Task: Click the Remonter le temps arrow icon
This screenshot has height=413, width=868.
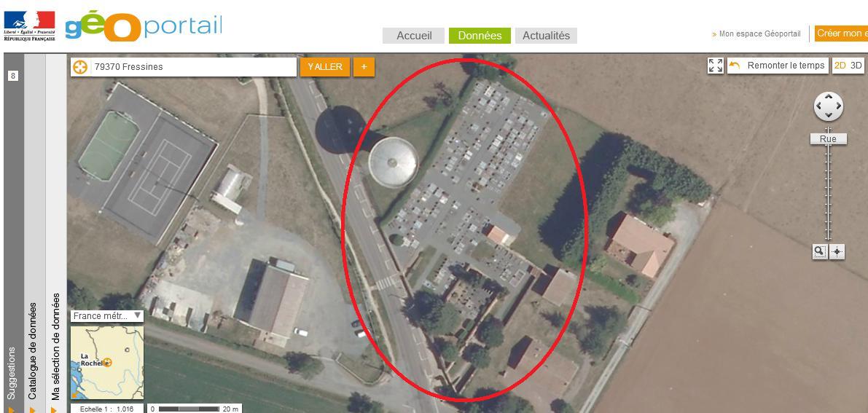Action: pos(735,66)
